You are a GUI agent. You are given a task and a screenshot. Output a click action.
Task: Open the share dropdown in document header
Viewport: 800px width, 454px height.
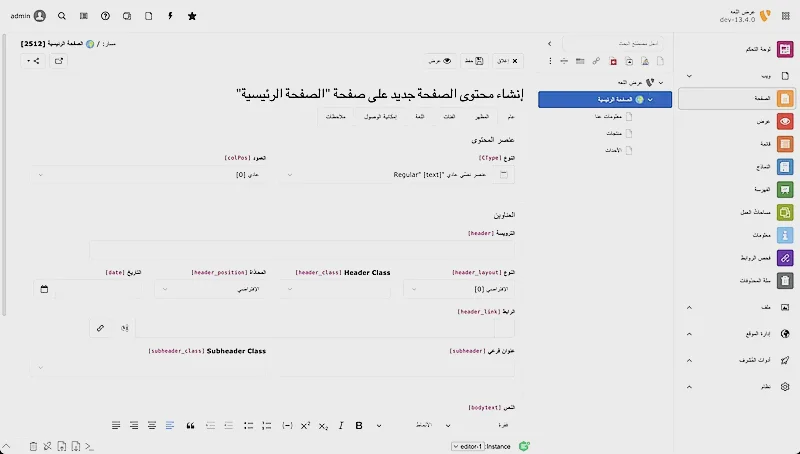33,61
